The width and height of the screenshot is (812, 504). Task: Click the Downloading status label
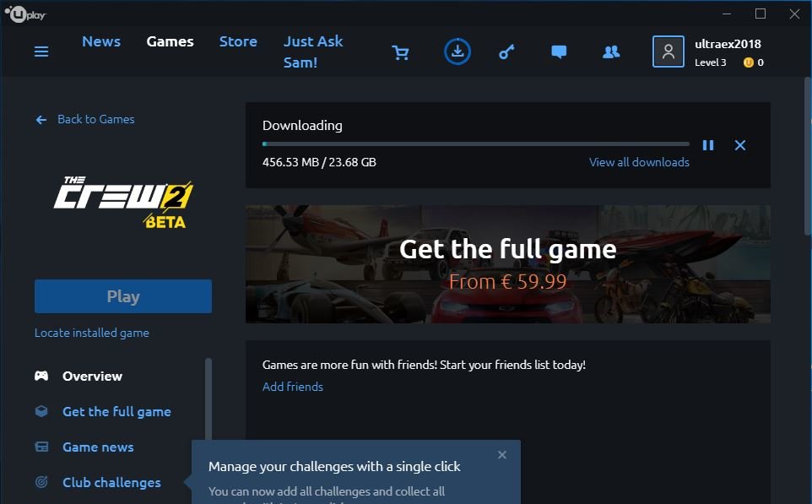pos(302,125)
